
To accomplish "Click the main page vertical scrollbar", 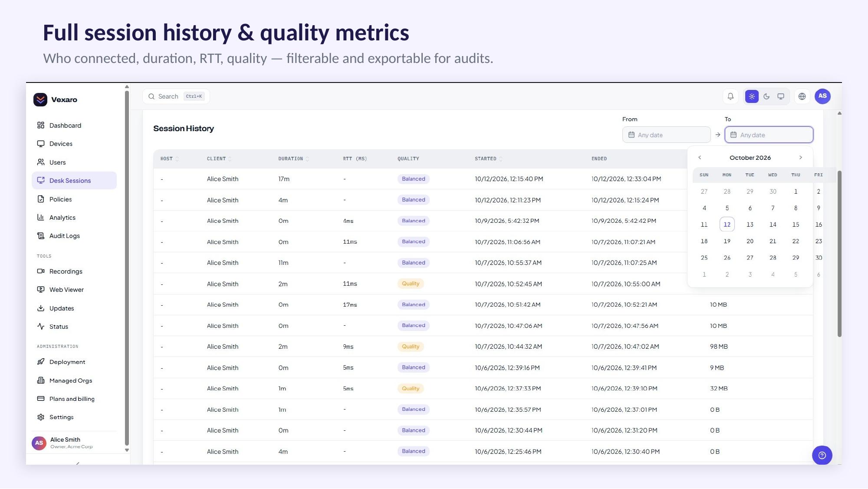I will (839, 254).
